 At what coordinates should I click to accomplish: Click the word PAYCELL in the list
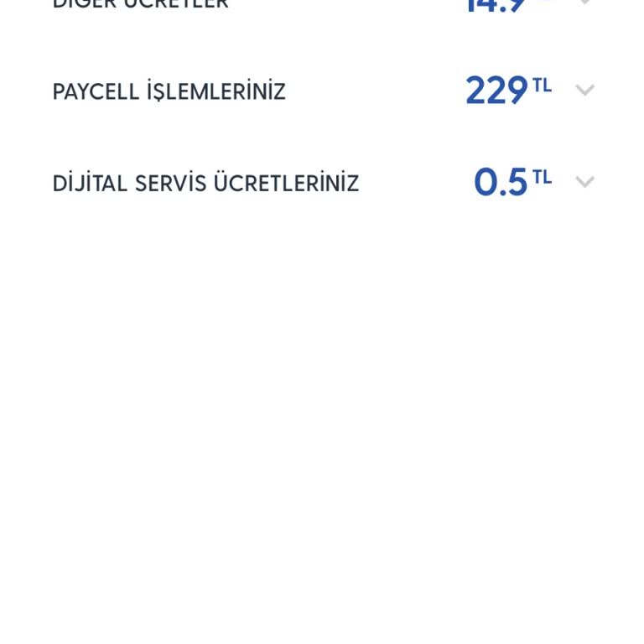[96, 91]
